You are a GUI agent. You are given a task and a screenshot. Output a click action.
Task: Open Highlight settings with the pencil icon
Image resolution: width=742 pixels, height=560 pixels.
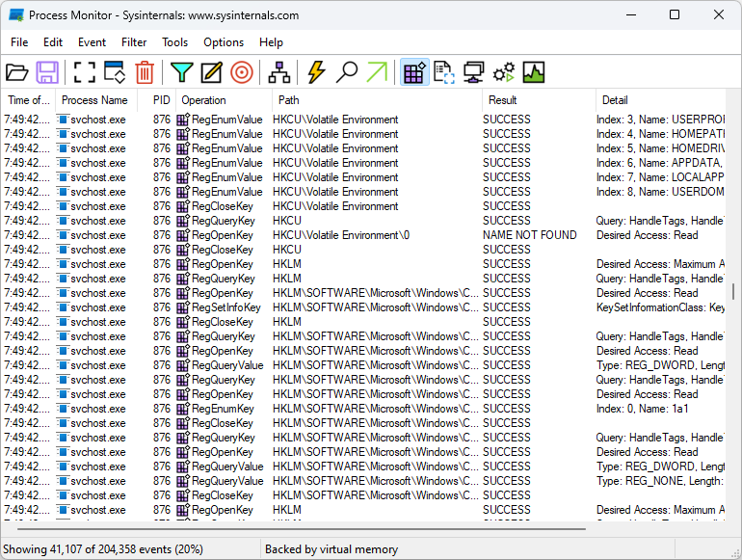point(211,72)
